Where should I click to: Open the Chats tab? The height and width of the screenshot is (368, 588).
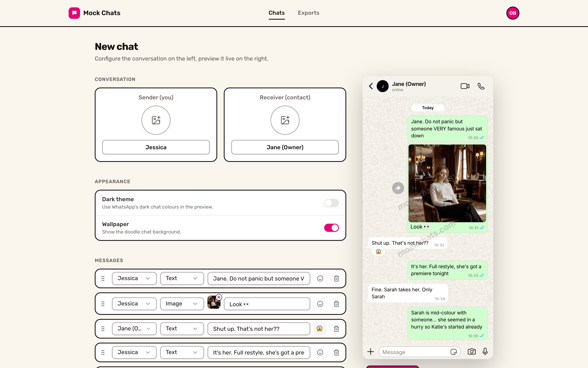tap(276, 13)
